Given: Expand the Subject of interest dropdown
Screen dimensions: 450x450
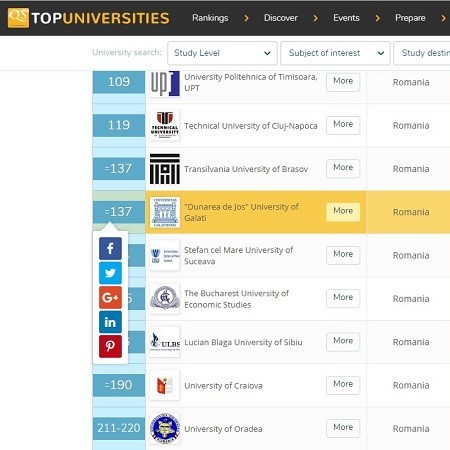Looking at the screenshot, I should tap(335, 53).
